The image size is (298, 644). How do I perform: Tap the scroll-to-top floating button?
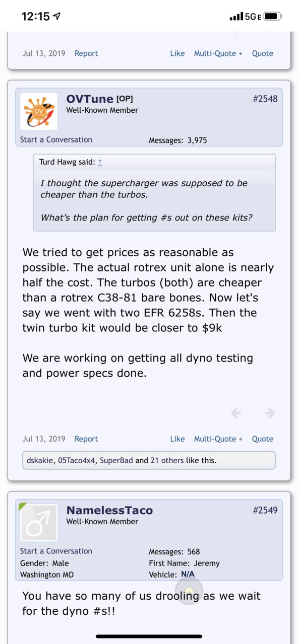(189, 590)
